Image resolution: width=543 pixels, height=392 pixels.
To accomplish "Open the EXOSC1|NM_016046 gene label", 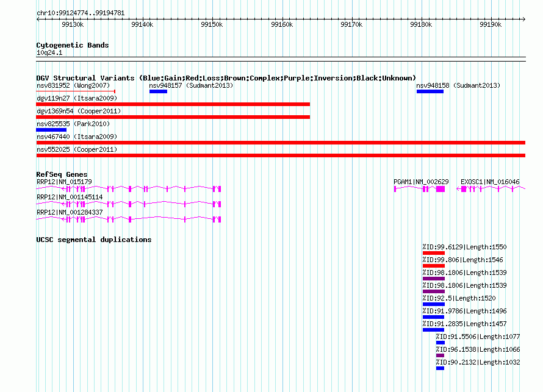I will 490,182.
